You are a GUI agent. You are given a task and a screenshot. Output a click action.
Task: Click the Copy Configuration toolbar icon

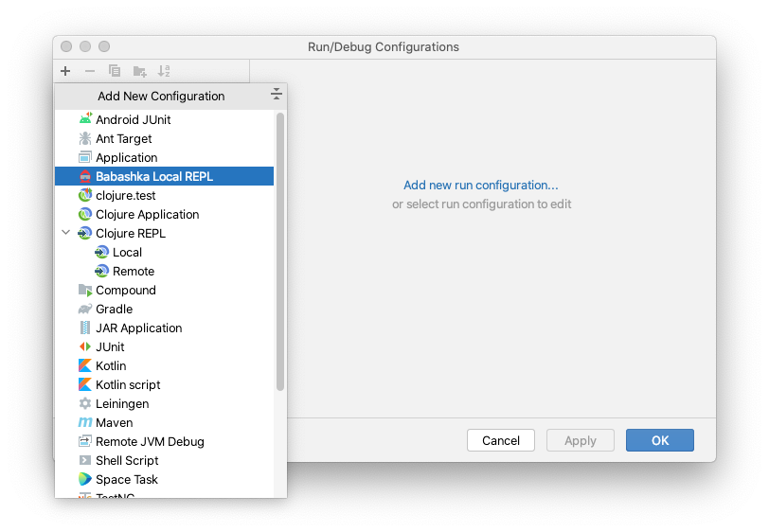coord(115,71)
